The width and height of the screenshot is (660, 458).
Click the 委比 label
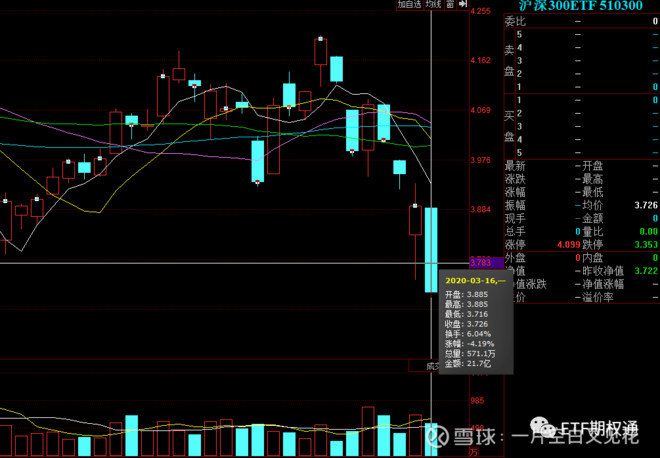[516, 21]
